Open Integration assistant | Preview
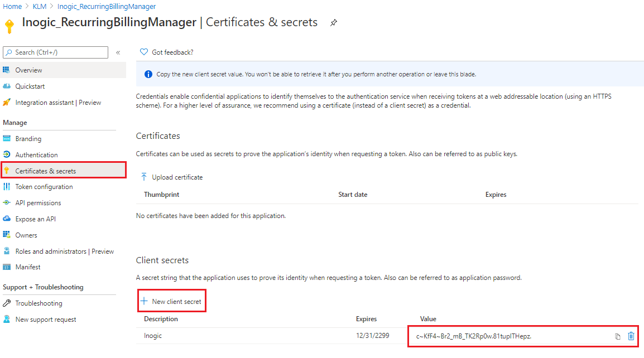The image size is (644, 358). [x=58, y=103]
